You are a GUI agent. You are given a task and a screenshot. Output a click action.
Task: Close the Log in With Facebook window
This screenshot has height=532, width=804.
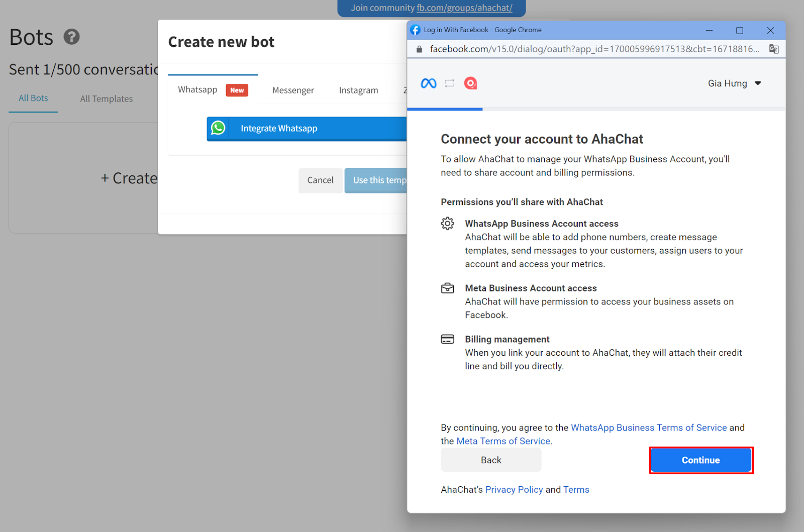pyautogui.click(x=770, y=30)
